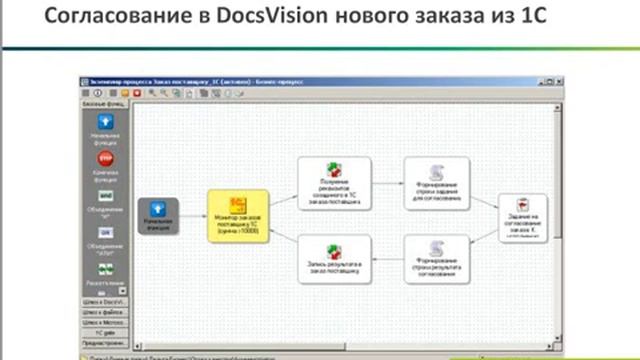The height and width of the screenshot is (360, 640).
Task: Select the 'and' Объединение palette icon
Action: click(105, 196)
